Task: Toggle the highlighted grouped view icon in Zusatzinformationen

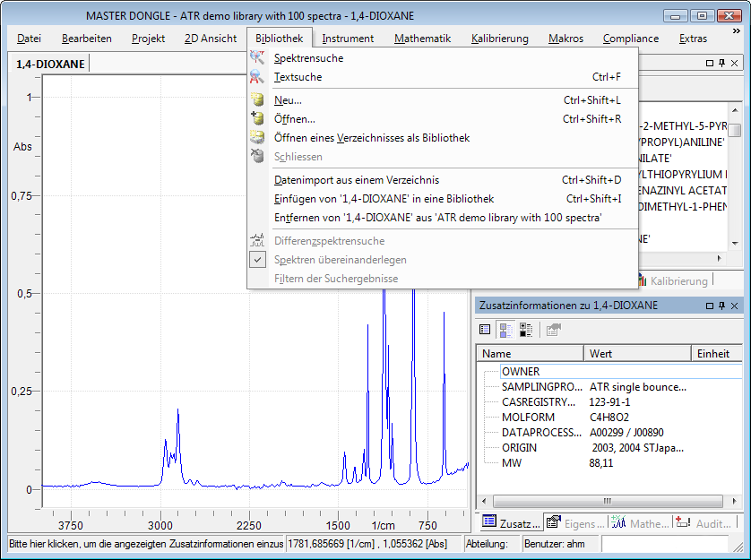Action: 505,330
